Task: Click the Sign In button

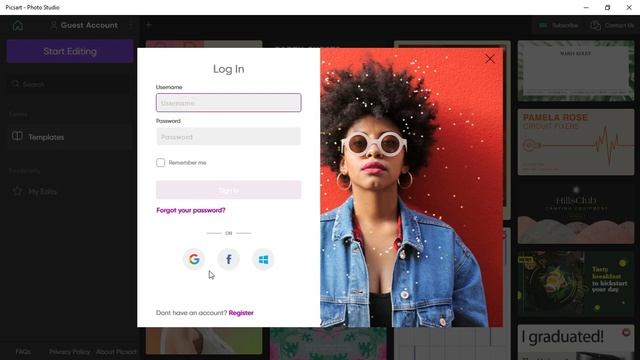Action: (229, 190)
